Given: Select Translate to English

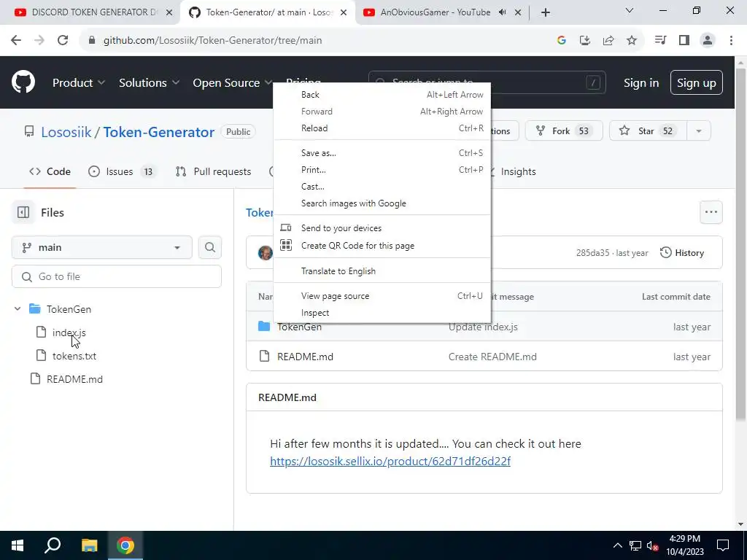Looking at the screenshot, I should coord(382,271).
